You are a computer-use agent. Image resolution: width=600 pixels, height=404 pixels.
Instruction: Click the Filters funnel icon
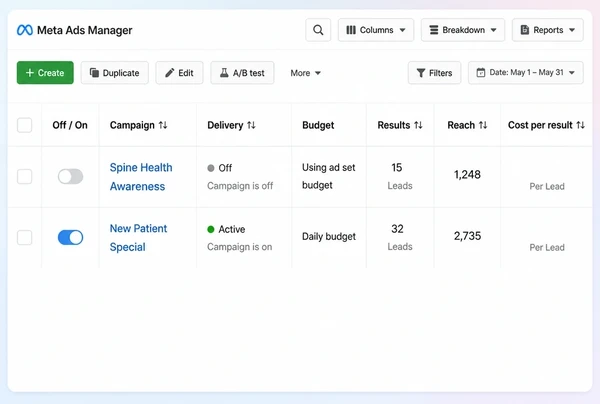tap(421, 73)
